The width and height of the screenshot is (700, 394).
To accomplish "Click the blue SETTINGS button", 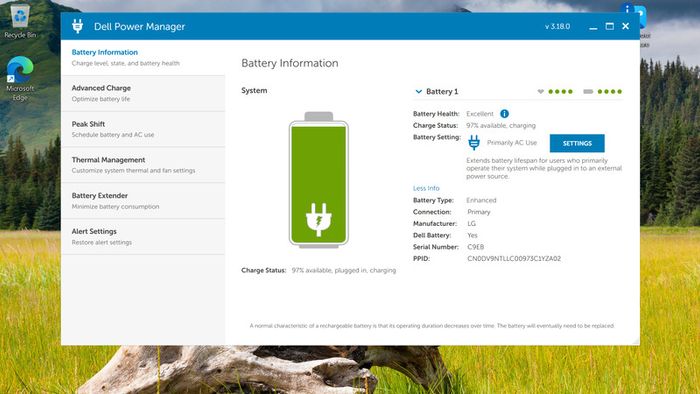I will click(x=577, y=143).
